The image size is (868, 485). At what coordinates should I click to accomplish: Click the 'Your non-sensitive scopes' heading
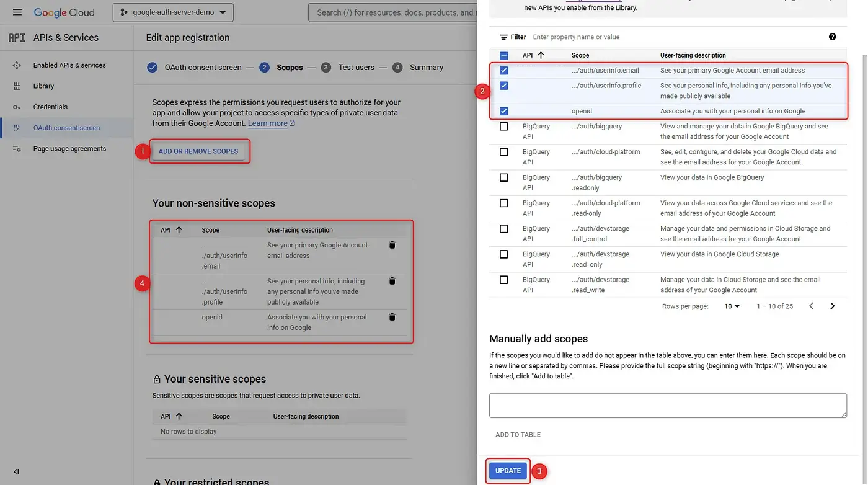tap(214, 203)
